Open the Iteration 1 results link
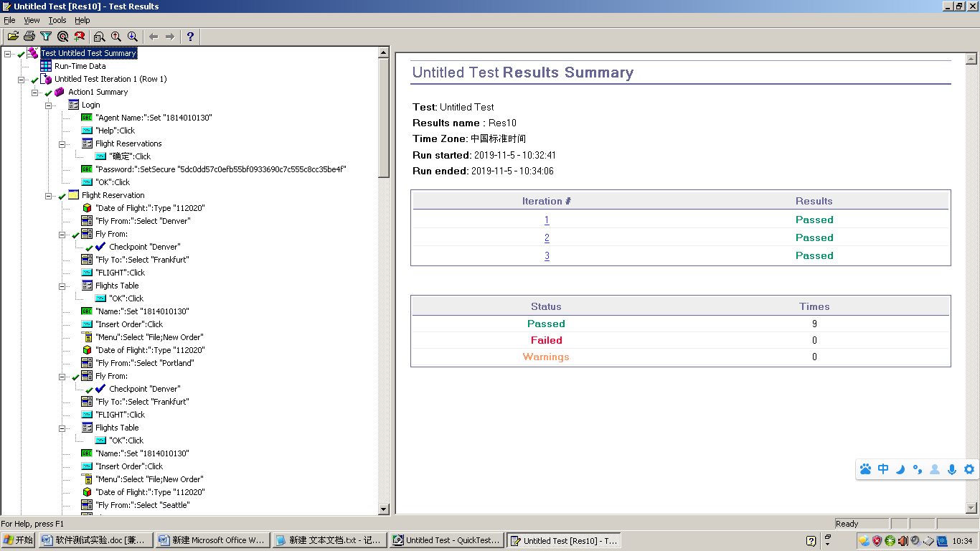980x551 pixels. 547,220
